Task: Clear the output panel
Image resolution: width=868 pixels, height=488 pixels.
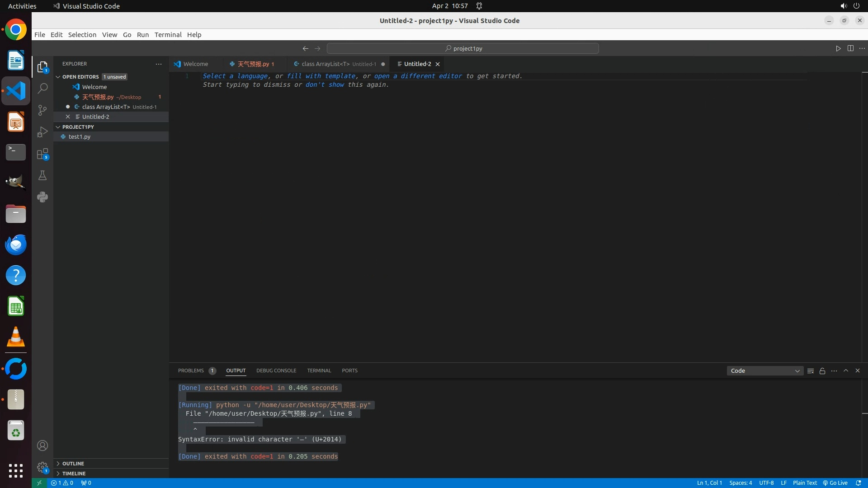Action: 811,371
